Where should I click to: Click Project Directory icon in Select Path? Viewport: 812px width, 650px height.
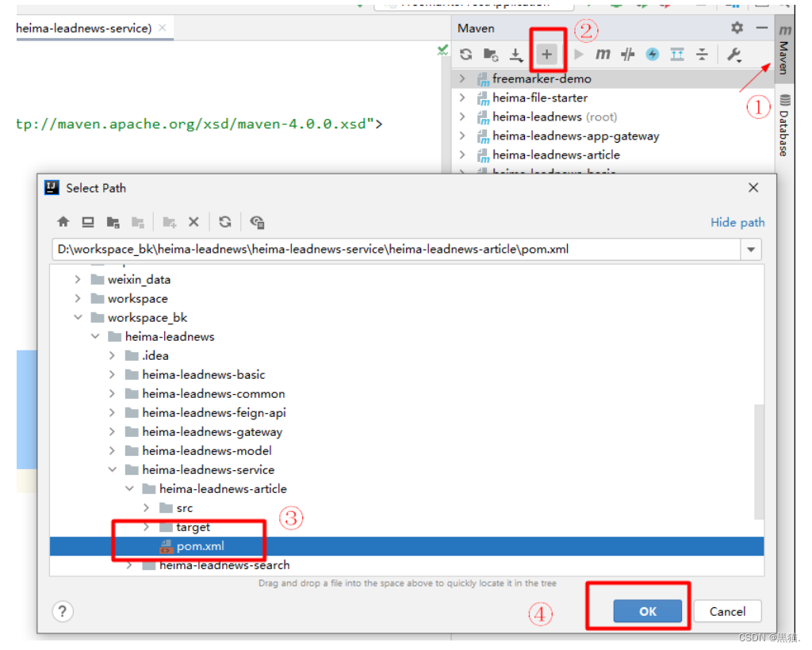coord(113,222)
